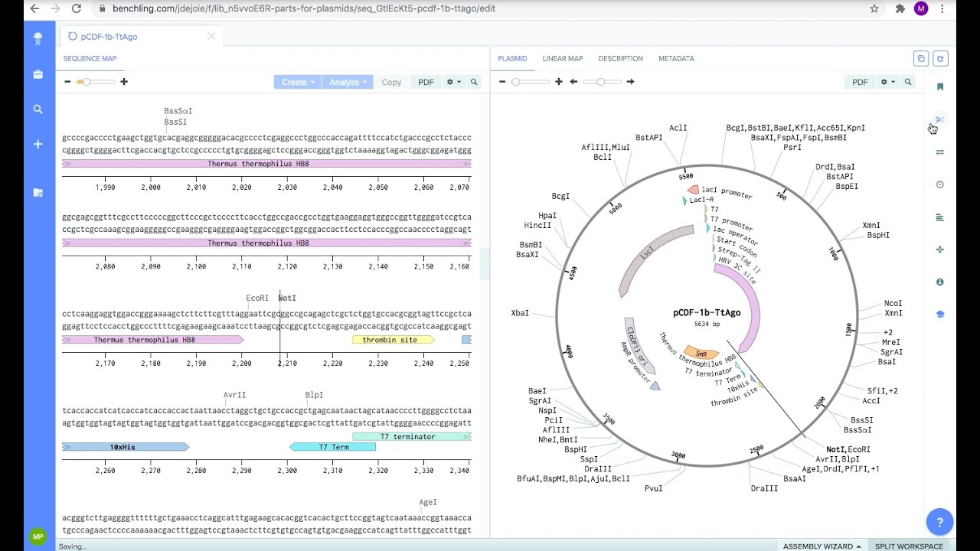This screenshot has width=980, height=551.
Task: Rotate plasmid map with left arrow
Action: [573, 82]
